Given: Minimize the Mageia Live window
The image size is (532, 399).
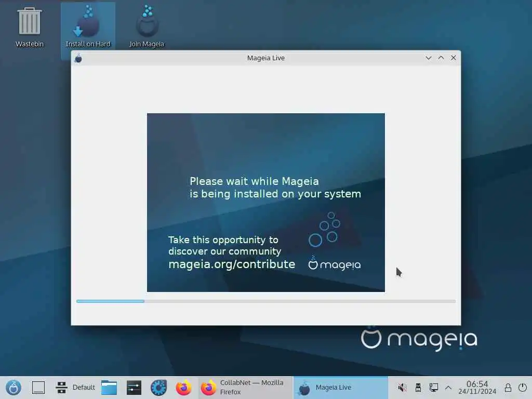Looking at the screenshot, I should coord(429,58).
